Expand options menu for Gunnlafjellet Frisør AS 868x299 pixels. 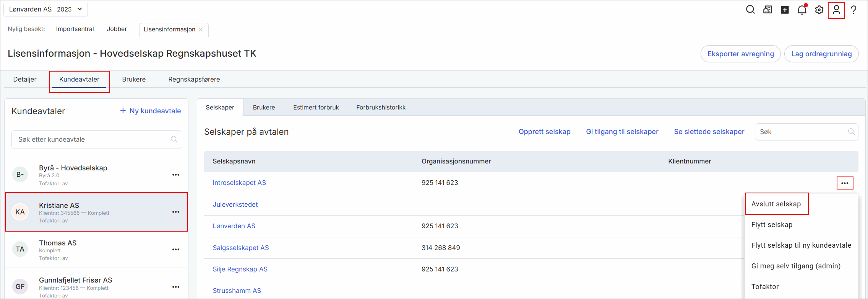[x=176, y=287]
